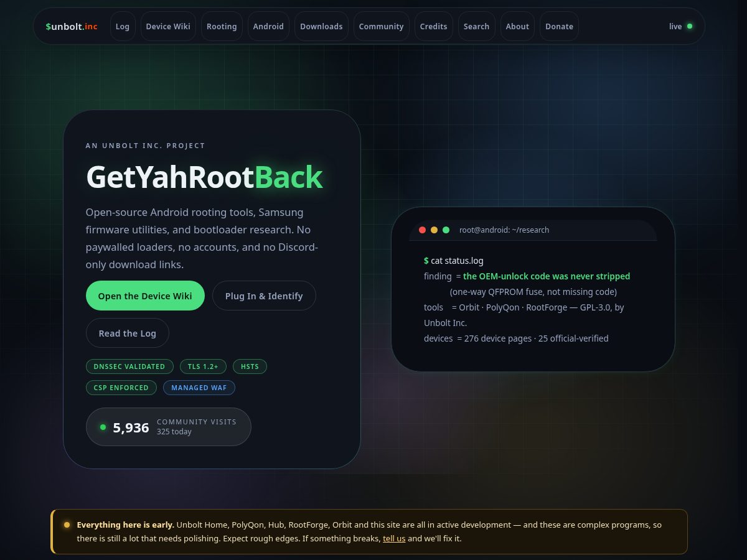Open the Android nav item
The image size is (747, 560).
(x=268, y=26)
